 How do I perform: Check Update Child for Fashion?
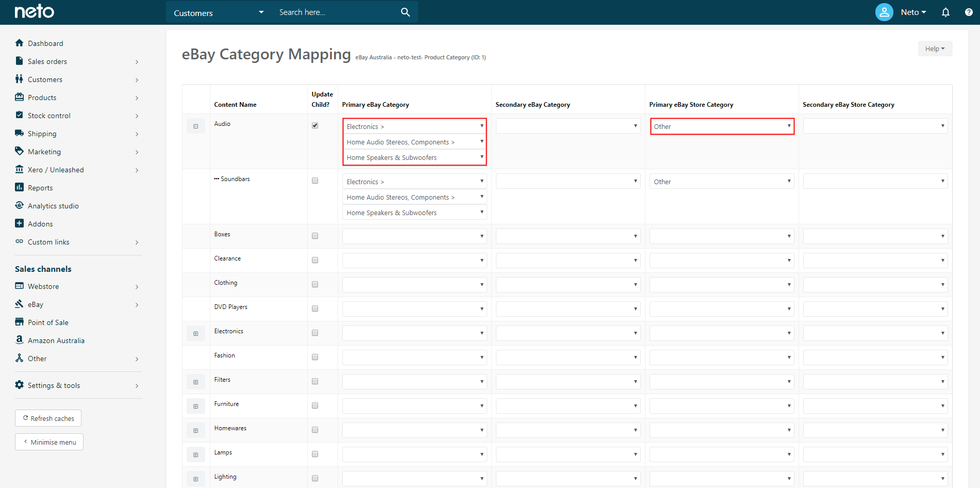[315, 357]
